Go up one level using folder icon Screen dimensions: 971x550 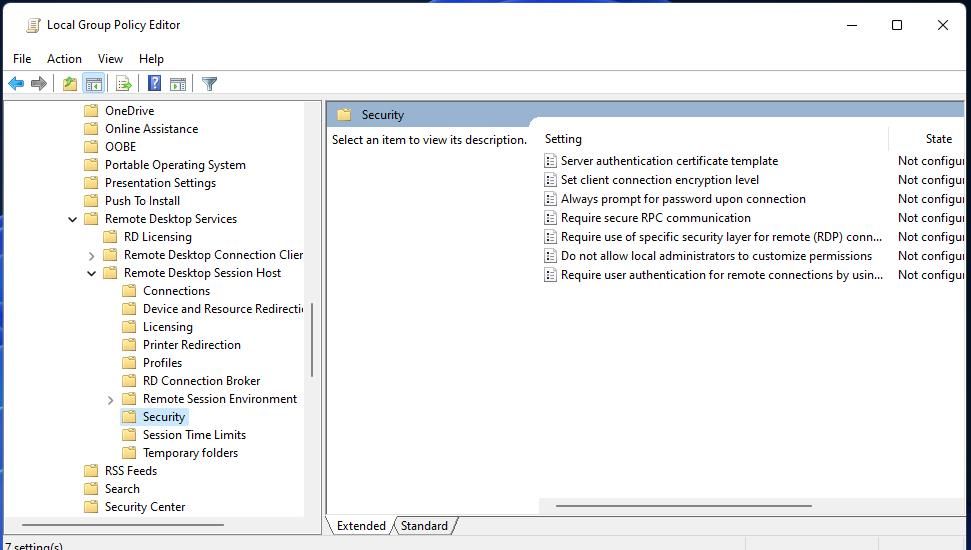tap(69, 83)
